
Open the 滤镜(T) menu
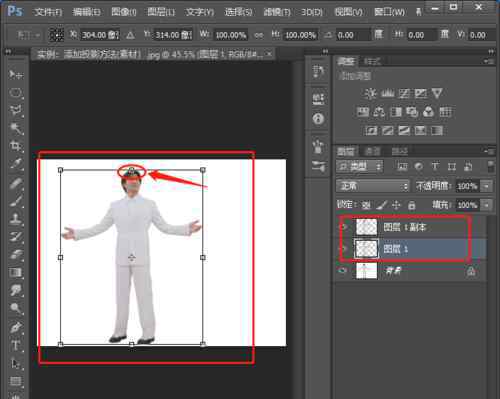[277, 12]
